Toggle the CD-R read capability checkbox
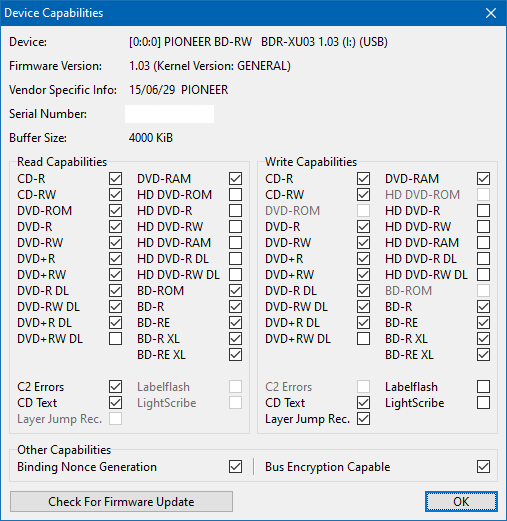 click(115, 179)
